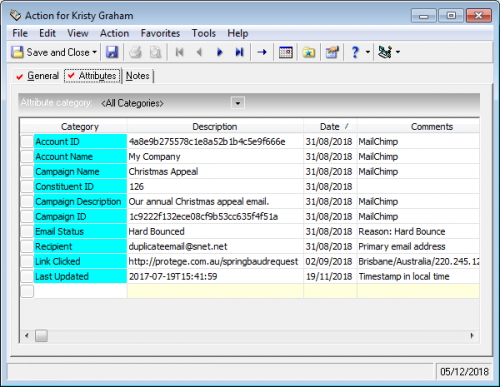
Task: Expand the Attribute category dropdown
Action: tap(238, 103)
